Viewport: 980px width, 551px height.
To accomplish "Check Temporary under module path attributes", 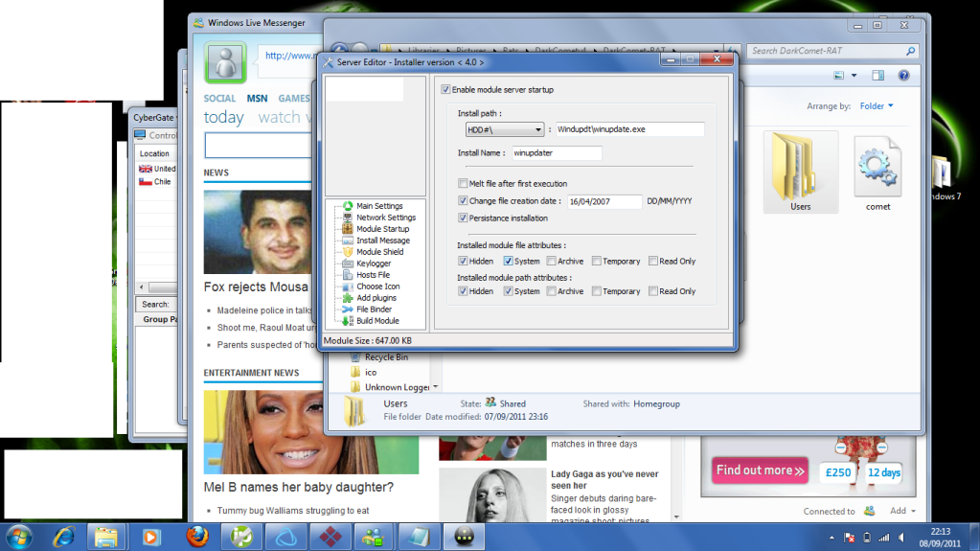I will click(x=597, y=290).
